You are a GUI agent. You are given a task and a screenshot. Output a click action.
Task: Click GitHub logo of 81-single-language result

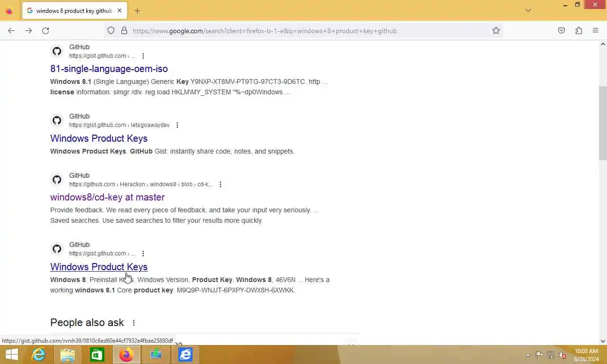[x=57, y=51]
